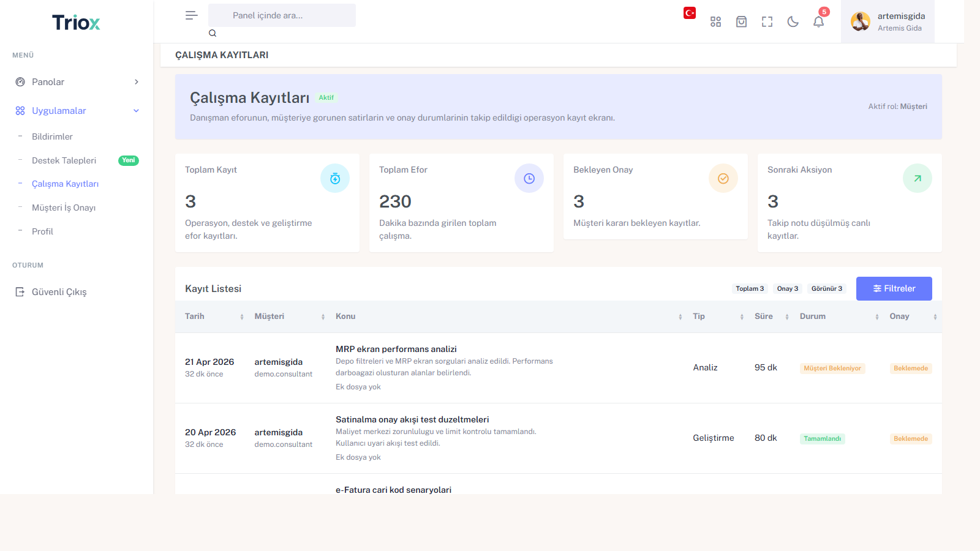Click the Uygulamalar apps icon
Screen dimensions: 980x551
pos(20,111)
